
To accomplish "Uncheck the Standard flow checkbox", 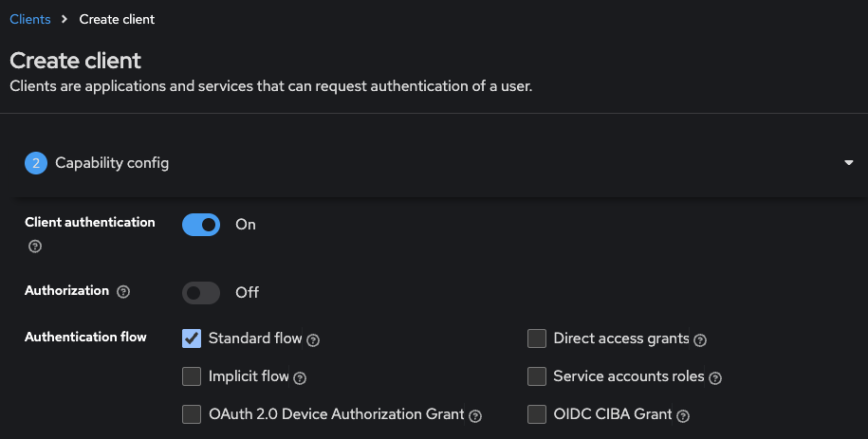I will tap(192, 338).
